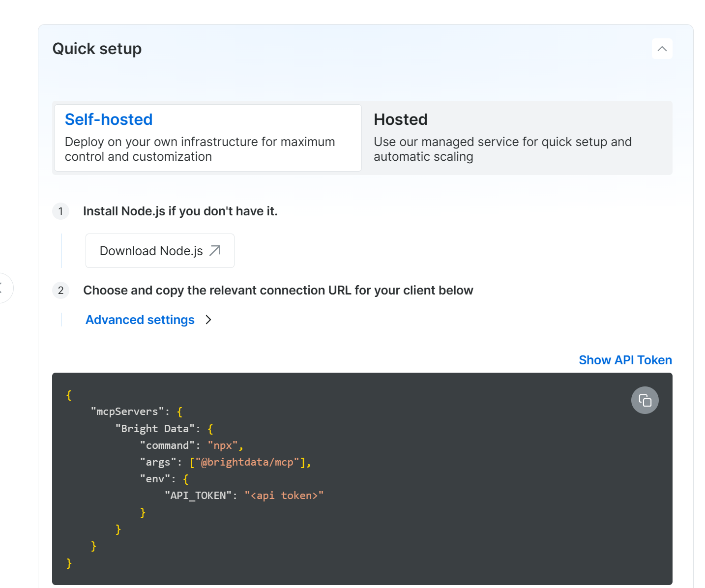Click the step 1 number badge
Screen dimensions: 705x588
pyautogui.click(x=60, y=211)
